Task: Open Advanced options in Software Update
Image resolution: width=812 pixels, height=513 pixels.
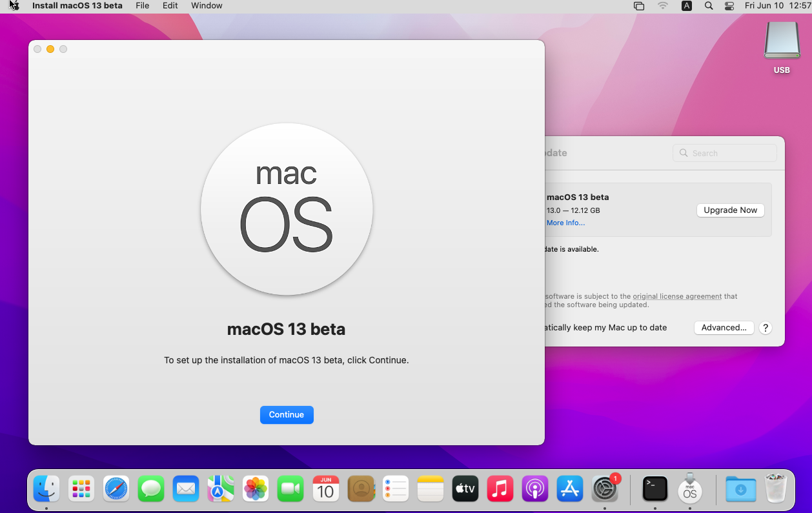Action: pyautogui.click(x=724, y=328)
